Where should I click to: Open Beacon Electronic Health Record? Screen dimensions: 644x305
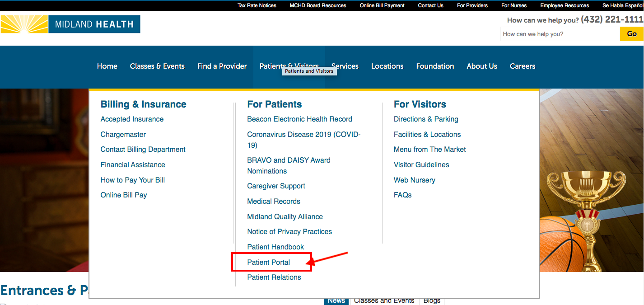(x=300, y=119)
